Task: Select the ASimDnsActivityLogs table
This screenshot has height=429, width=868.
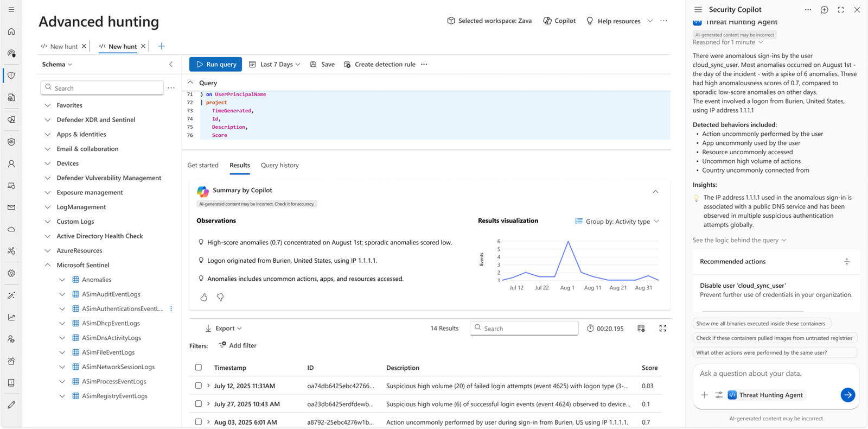Action: click(111, 338)
